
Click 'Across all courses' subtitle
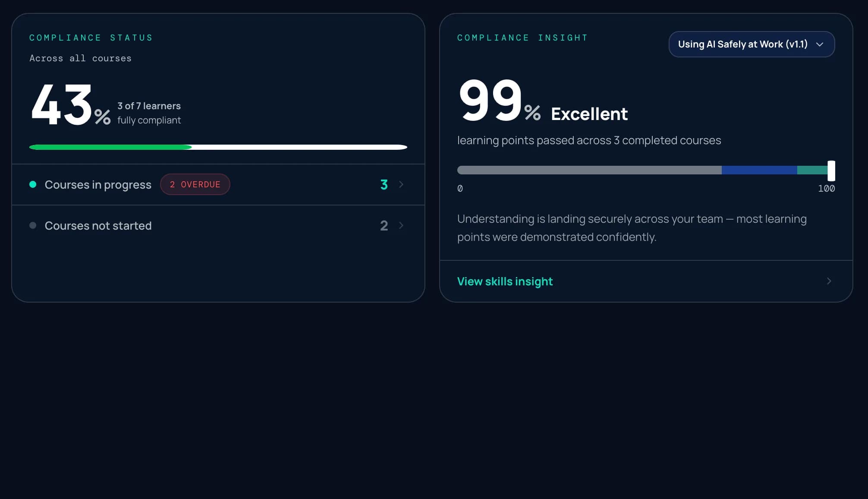click(80, 58)
